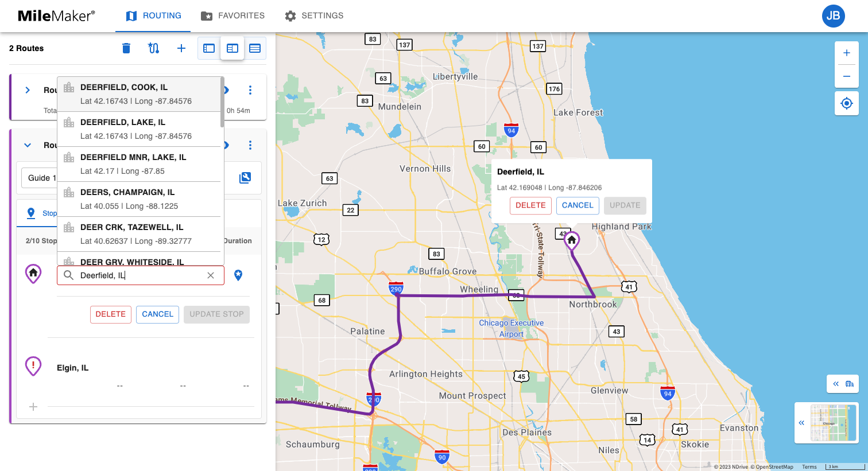Image resolution: width=868 pixels, height=471 pixels.
Task: Choose DEERFIELD, COOK, IL suggestion
Action: pos(139,94)
